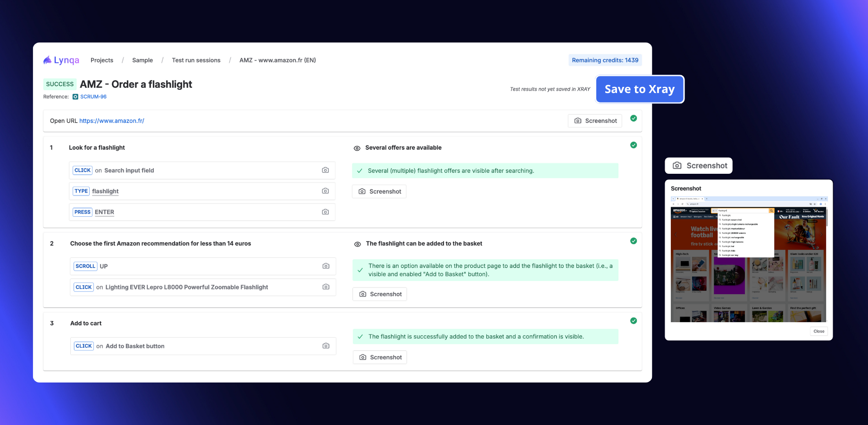Click the camera icon next to PRESS ENTER step

click(x=325, y=212)
